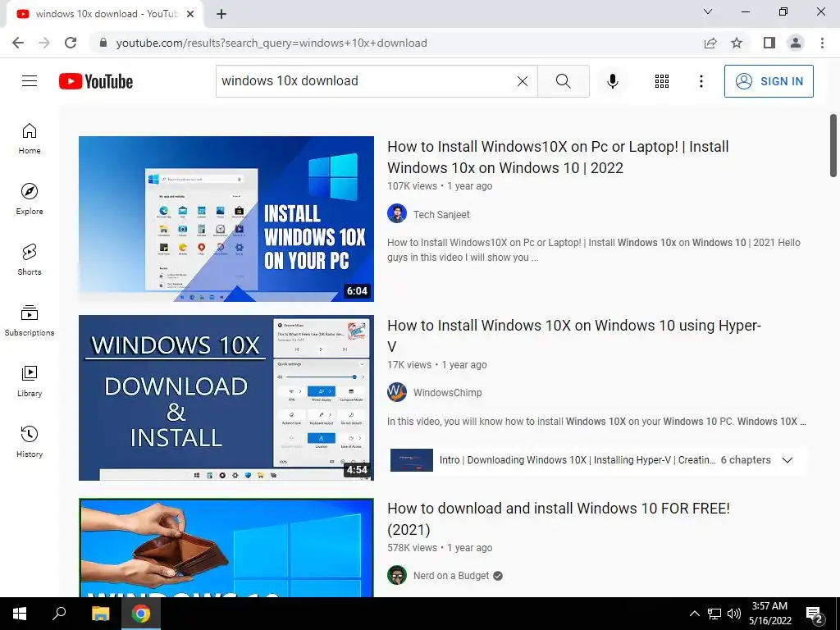Click the WindowsChimp video description snippet
This screenshot has width=840, height=630.
tap(597, 422)
